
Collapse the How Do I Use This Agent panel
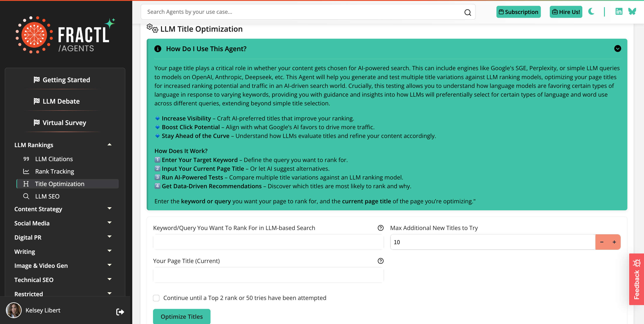click(617, 49)
